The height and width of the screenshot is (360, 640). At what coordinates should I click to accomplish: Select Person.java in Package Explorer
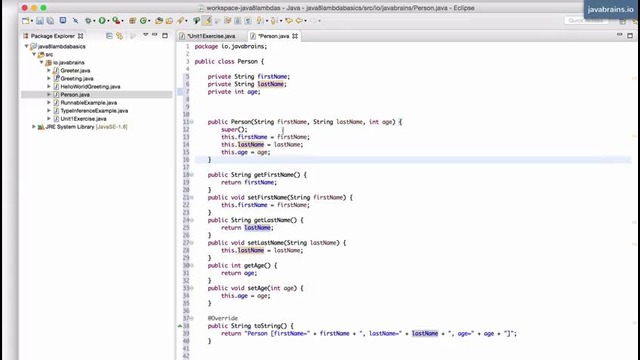75,94
